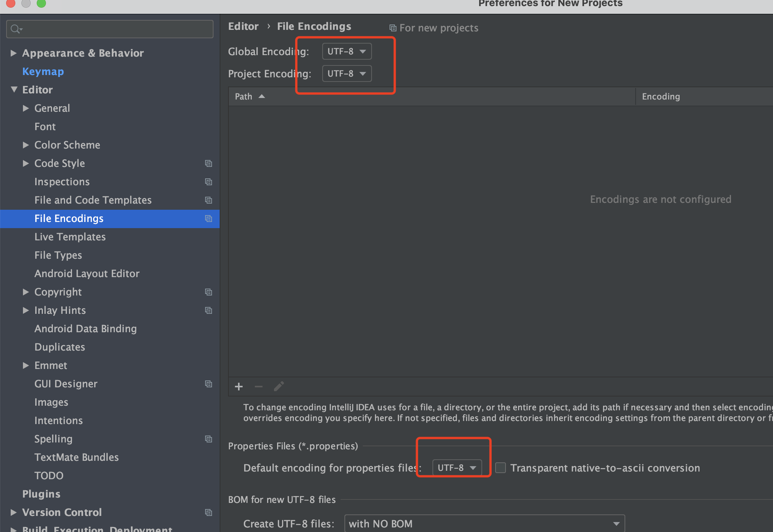Image resolution: width=773 pixels, height=532 pixels.
Task: Open the Keymap settings page
Action: 43,72
